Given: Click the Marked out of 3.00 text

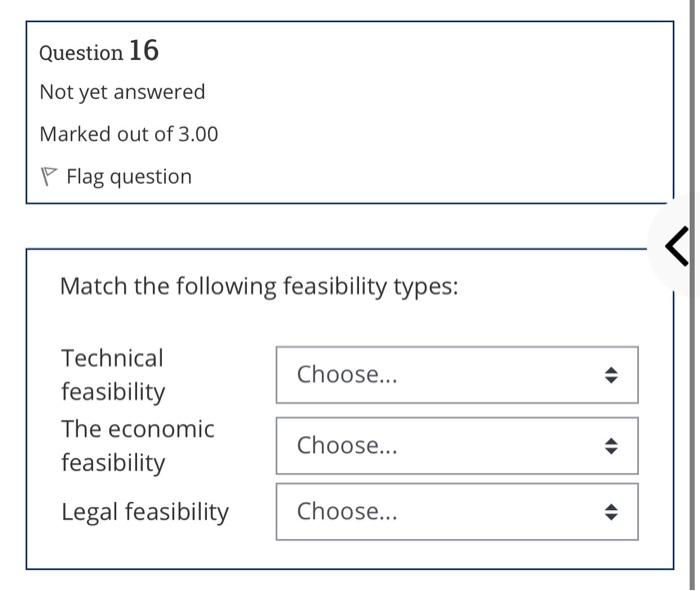Looking at the screenshot, I should tap(128, 134).
